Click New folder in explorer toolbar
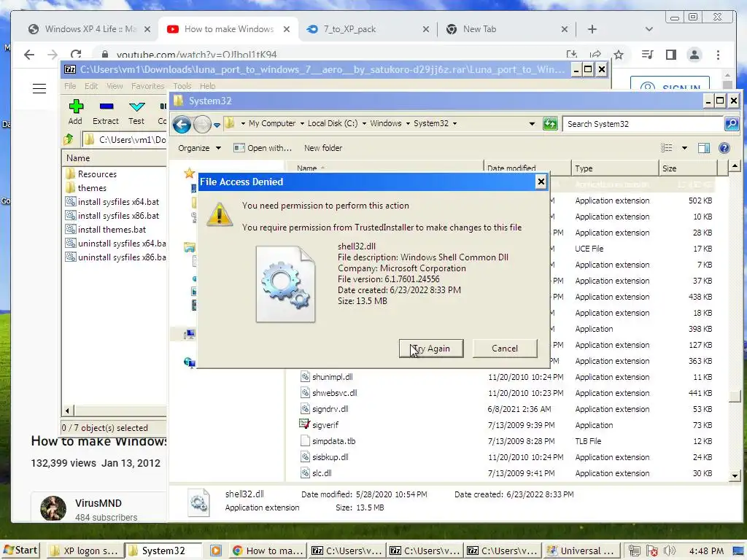The height and width of the screenshot is (560, 747). (x=323, y=148)
